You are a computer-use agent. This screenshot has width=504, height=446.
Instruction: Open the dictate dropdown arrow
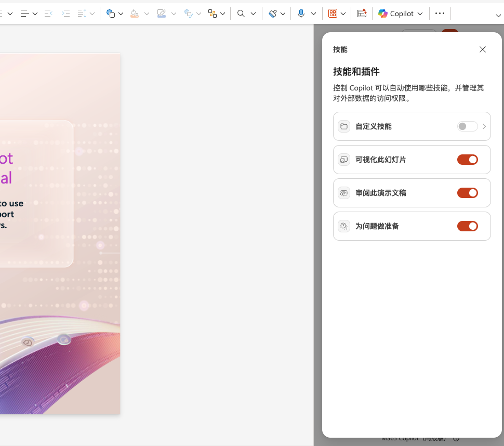(x=313, y=14)
